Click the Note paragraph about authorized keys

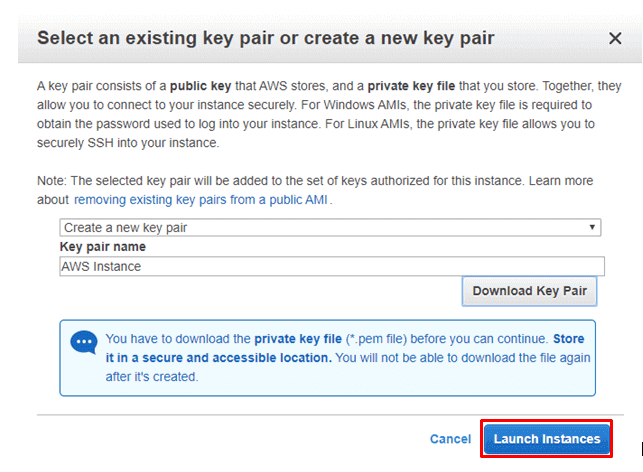click(x=315, y=190)
